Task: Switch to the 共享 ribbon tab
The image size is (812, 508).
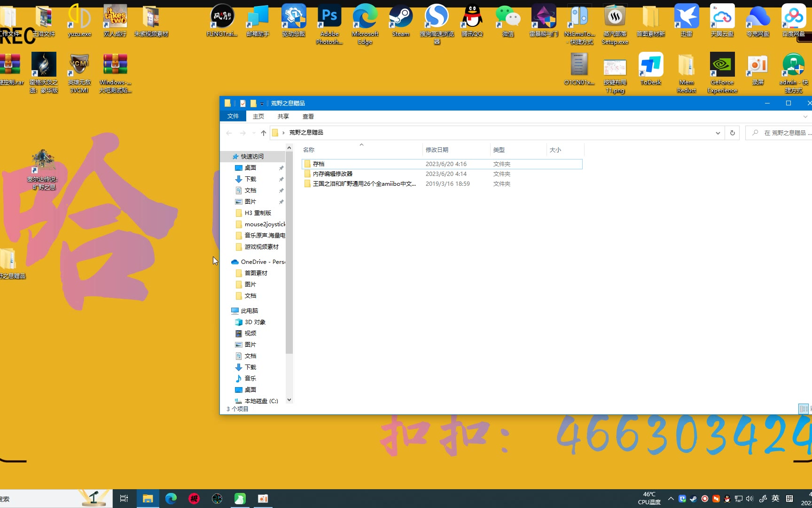Action: [x=283, y=116]
